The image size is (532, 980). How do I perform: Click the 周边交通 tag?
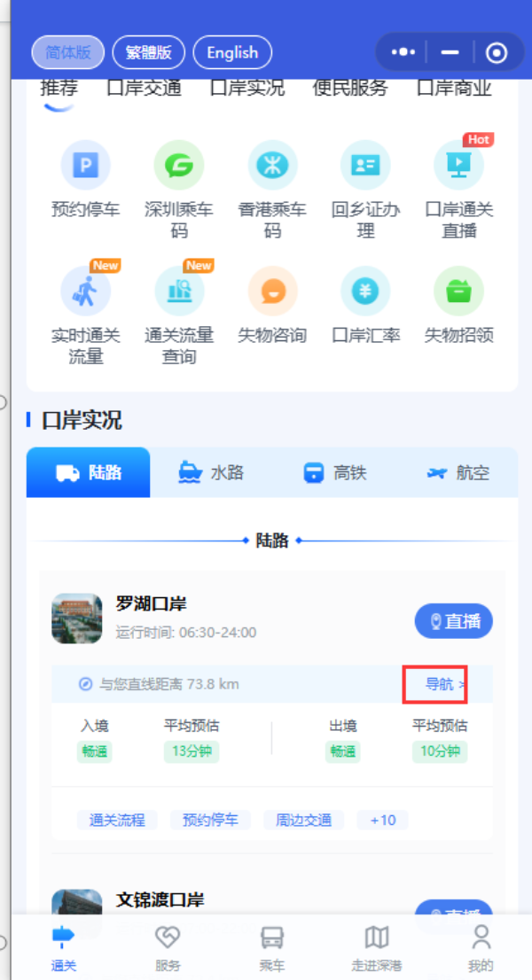tap(304, 820)
